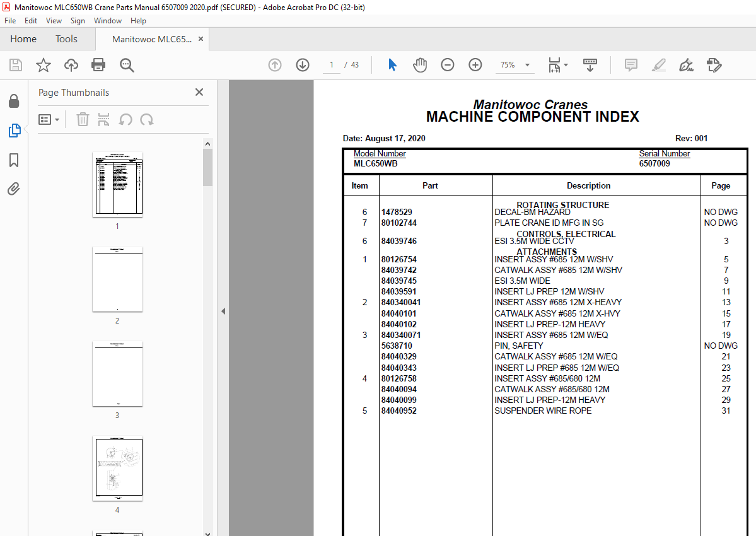Image resolution: width=756 pixels, height=536 pixels.
Task: Open the File menu
Action: coord(10,21)
